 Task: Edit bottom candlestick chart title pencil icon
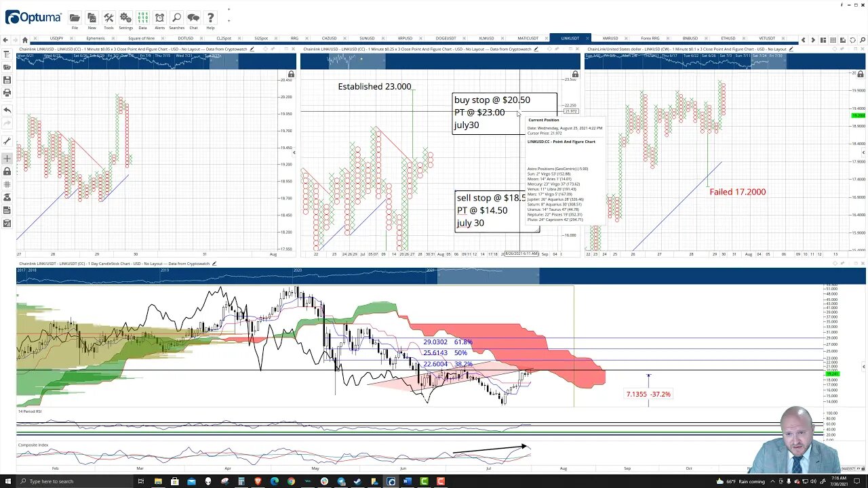click(x=214, y=264)
